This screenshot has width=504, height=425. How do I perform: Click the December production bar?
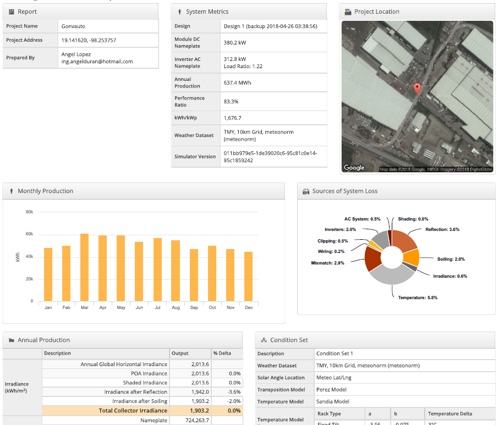(x=249, y=276)
